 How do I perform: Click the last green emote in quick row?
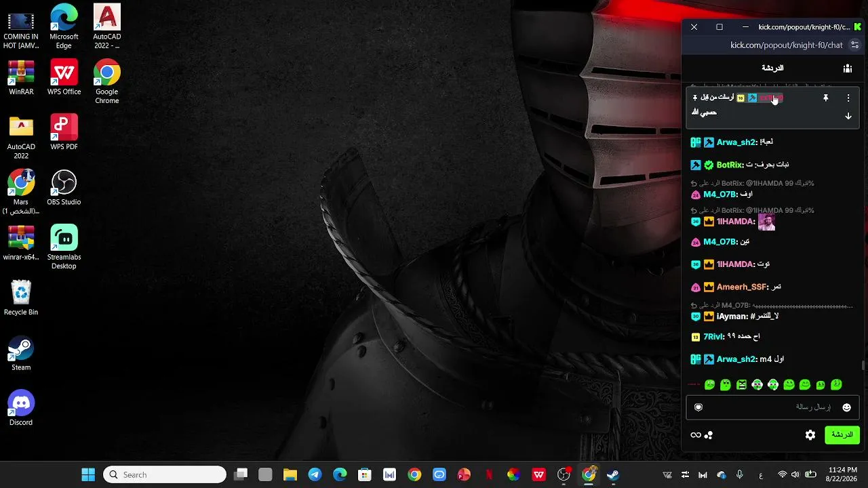point(836,385)
